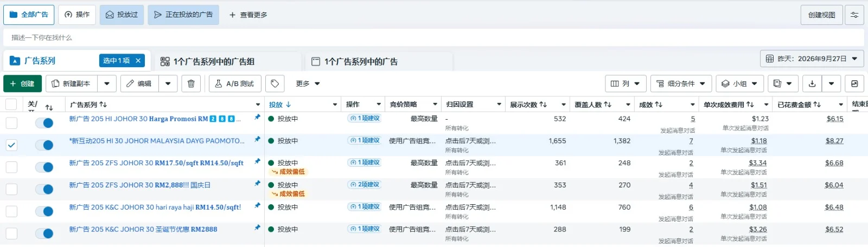Open 1项建议 on ZFS RM17.50/sqft row
868x247 pixels.
[365, 162]
